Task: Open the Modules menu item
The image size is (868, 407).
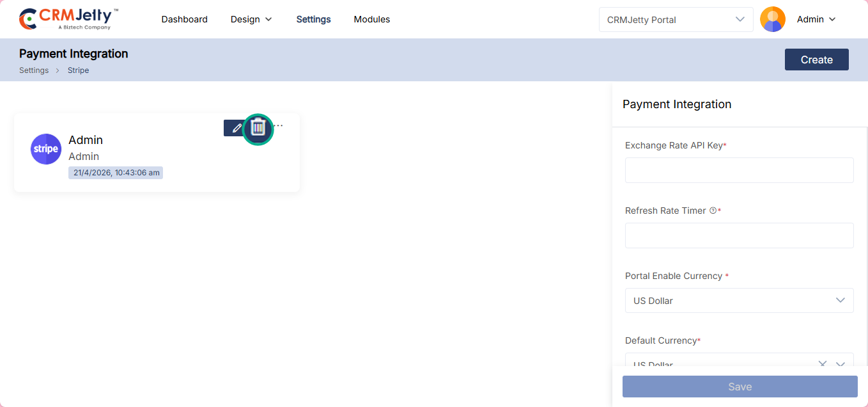Action: click(371, 19)
